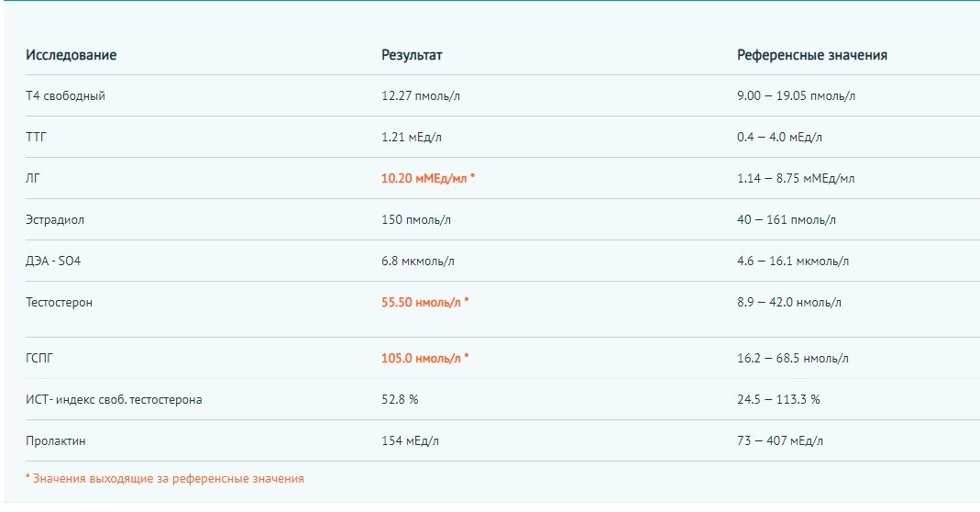This screenshot has width=980, height=512.
Task: Select the Эстрадиол result 150 пмоль/л
Action: tap(415, 219)
